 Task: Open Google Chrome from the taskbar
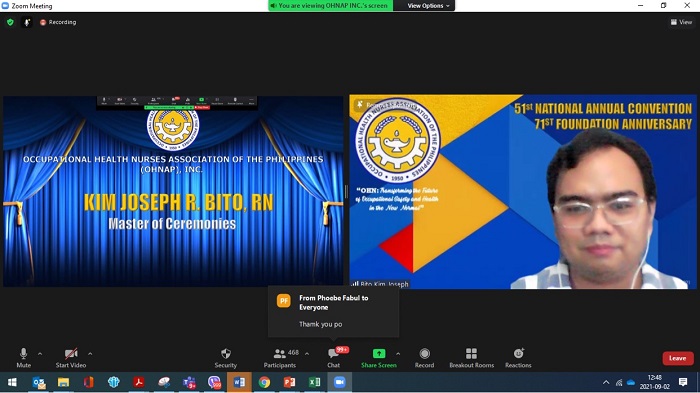264,382
